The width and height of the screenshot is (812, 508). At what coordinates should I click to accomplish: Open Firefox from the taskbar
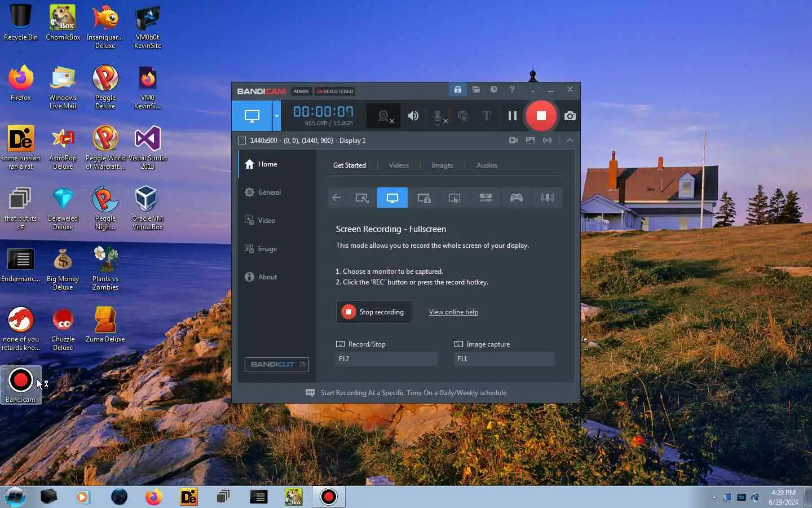click(153, 497)
